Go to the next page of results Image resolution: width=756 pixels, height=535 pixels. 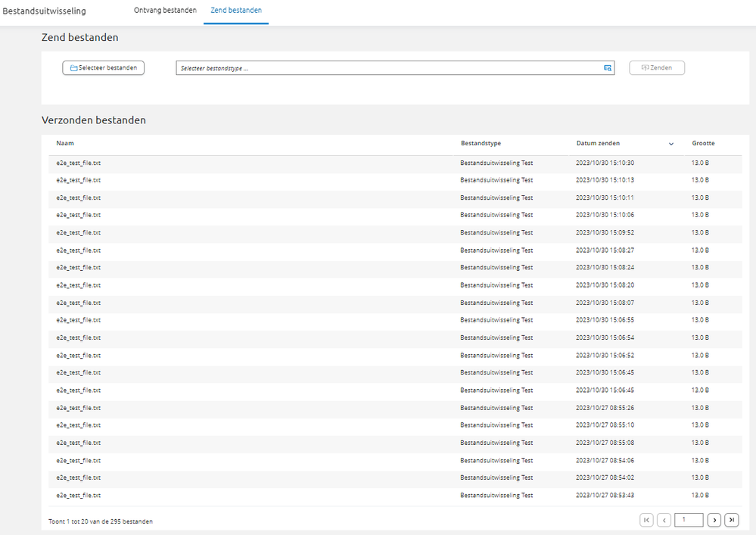714,520
